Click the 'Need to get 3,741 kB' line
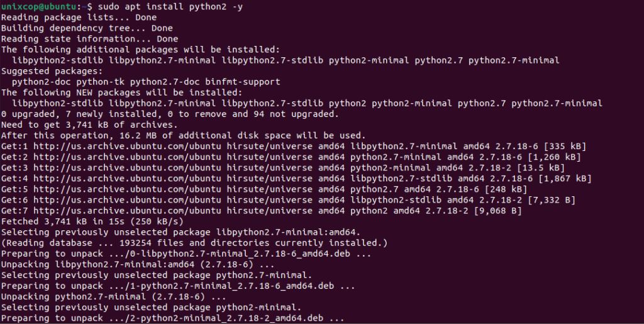 coord(89,125)
